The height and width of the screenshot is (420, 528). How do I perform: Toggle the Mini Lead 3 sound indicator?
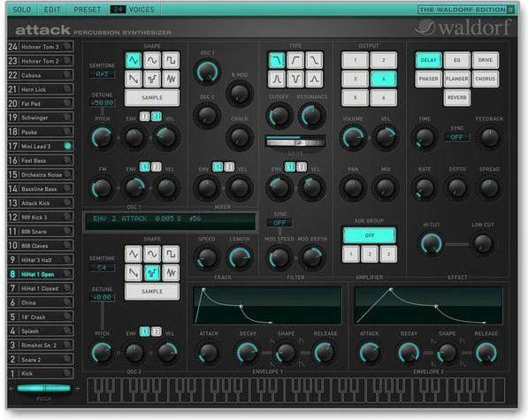(68, 146)
